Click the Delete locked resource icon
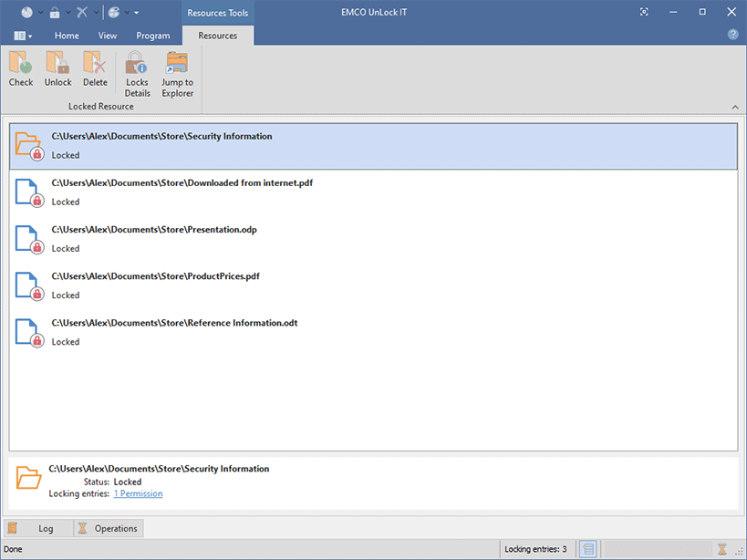The width and height of the screenshot is (747, 560). (x=95, y=64)
